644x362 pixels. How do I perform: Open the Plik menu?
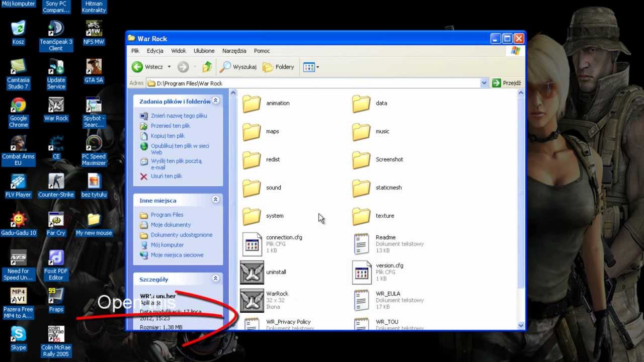pos(135,51)
